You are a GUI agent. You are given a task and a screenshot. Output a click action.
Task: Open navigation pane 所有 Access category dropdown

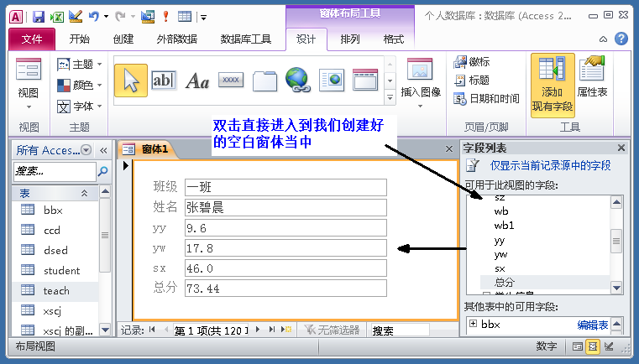click(86, 150)
